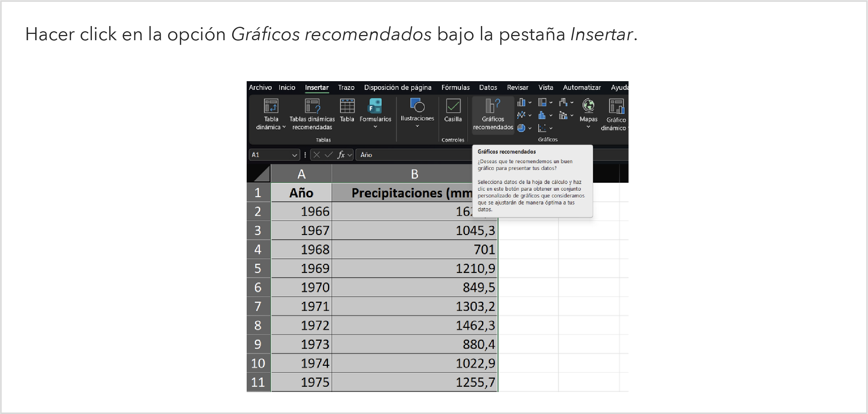Insert a Tabla from the ribbon

click(347, 110)
